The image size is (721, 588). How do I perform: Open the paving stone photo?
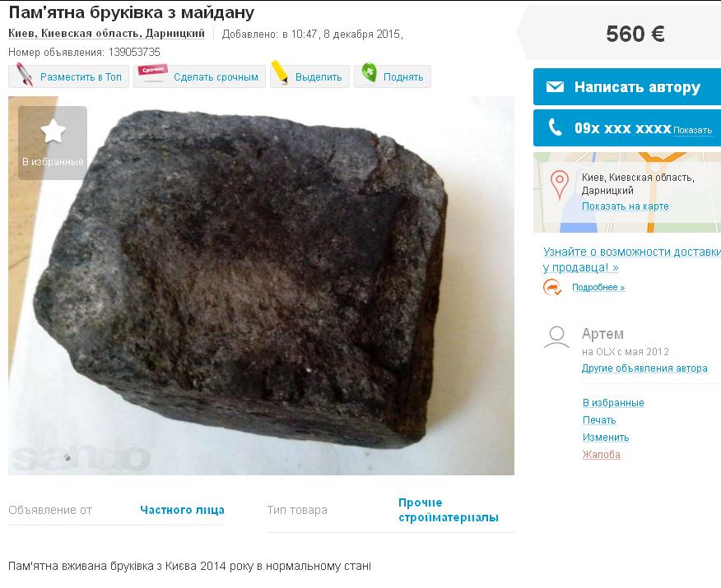[261, 285]
